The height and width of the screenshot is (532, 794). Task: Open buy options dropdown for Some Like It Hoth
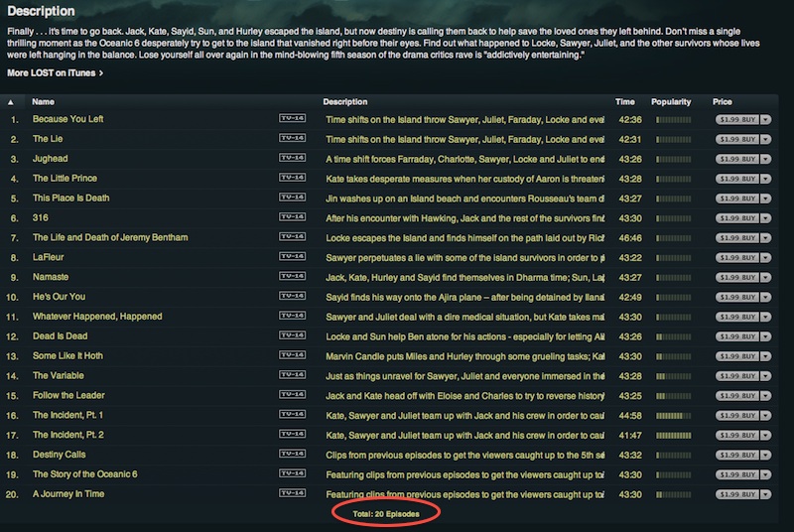(765, 356)
